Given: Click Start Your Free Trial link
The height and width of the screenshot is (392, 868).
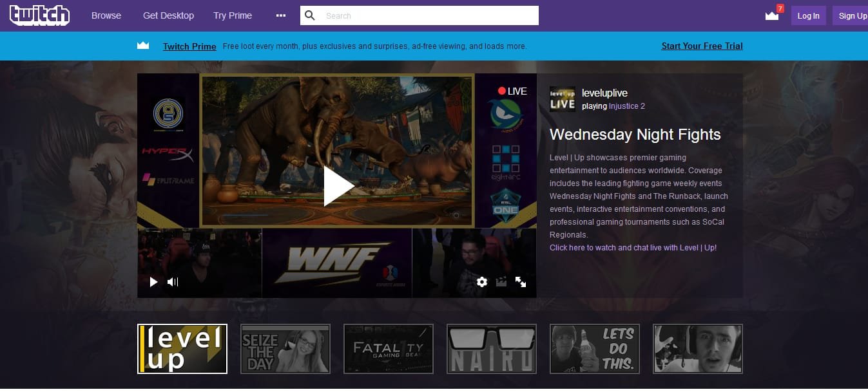Looking at the screenshot, I should click(702, 46).
